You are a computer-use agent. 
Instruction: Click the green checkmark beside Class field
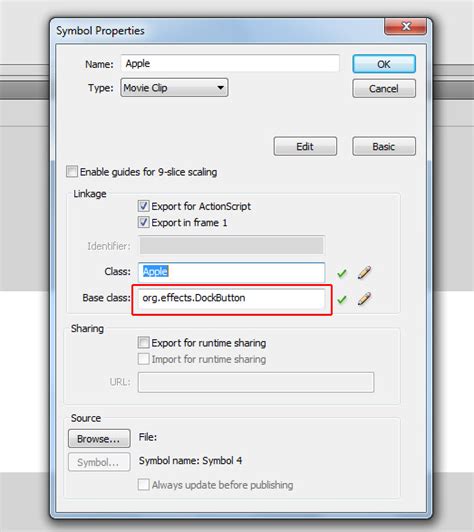[342, 273]
